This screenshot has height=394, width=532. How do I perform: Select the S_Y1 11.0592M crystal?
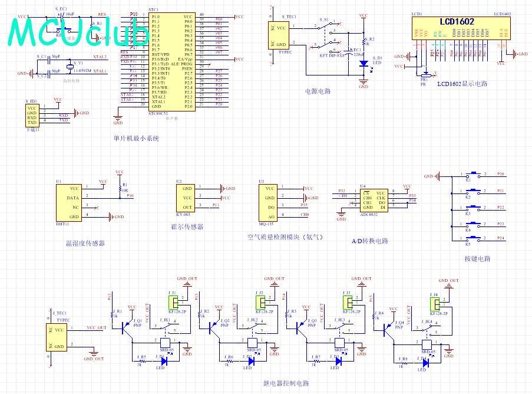click(x=70, y=65)
